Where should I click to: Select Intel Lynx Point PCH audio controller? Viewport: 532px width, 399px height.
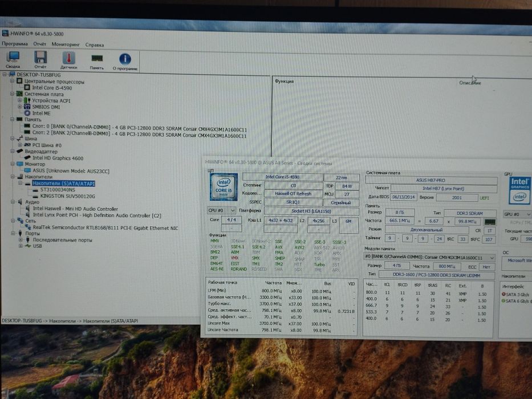[97, 215]
